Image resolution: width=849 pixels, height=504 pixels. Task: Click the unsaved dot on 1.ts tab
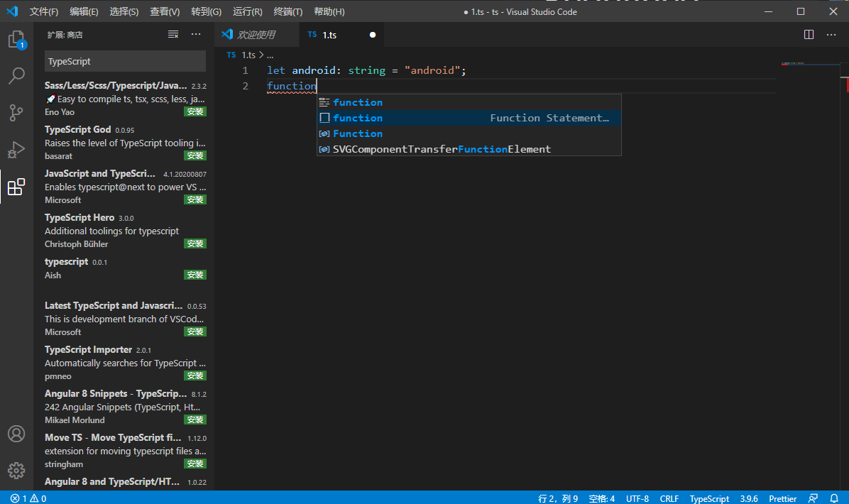pyautogui.click(x=373, y=35)
